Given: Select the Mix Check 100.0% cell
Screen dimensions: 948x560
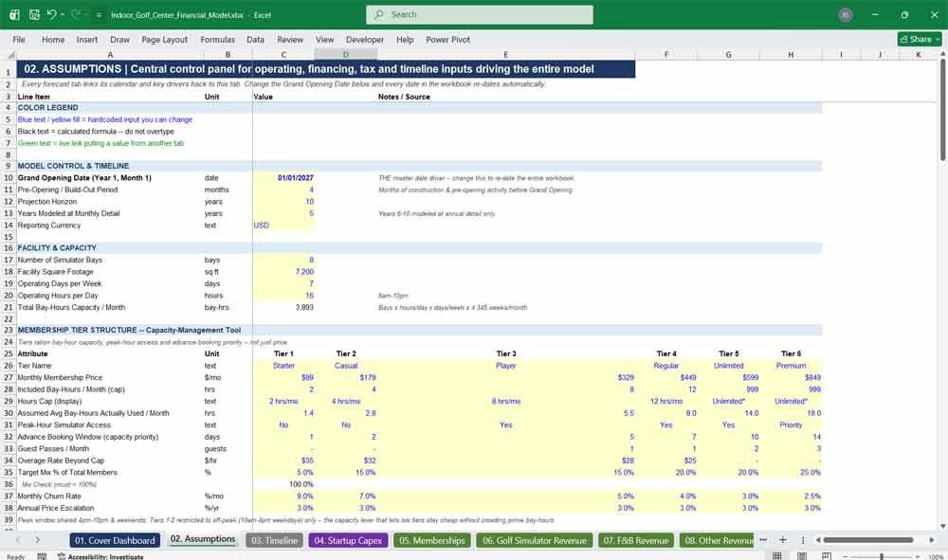Looking at the screenshot, I should 283,484.
